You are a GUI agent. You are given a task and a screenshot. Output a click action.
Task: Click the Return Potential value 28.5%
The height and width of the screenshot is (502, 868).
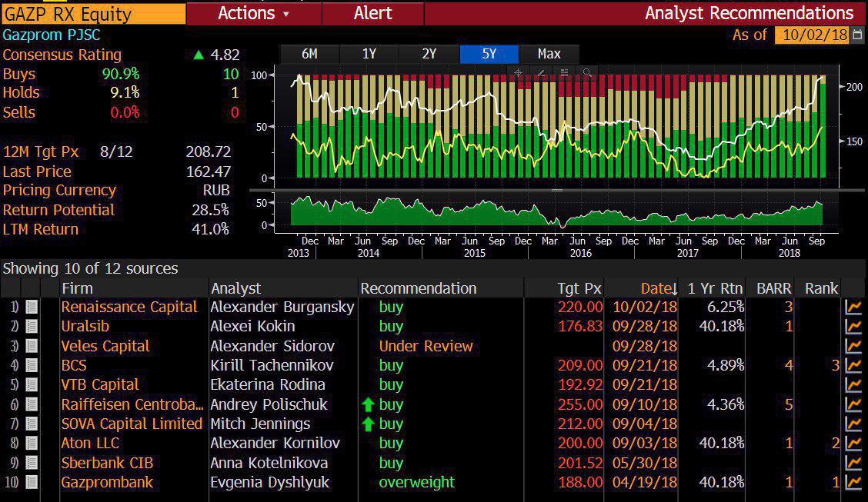click(x=210, y=210)
